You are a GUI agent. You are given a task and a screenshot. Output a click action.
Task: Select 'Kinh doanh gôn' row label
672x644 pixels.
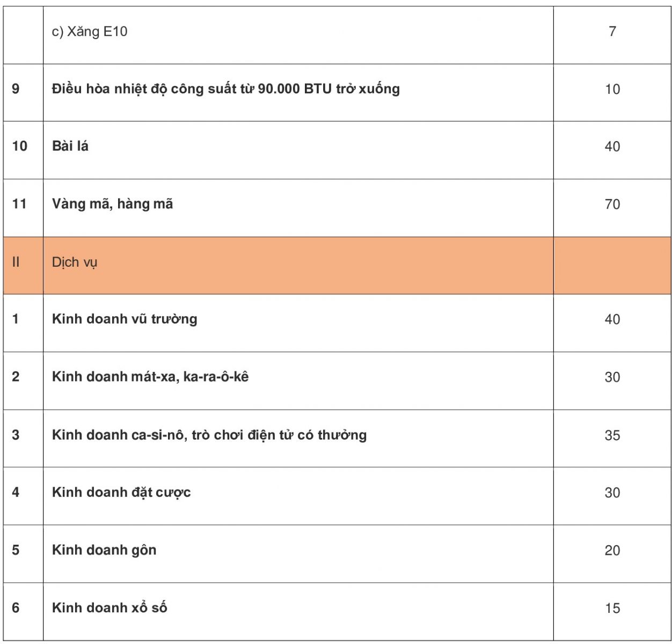tap(104, 550)
